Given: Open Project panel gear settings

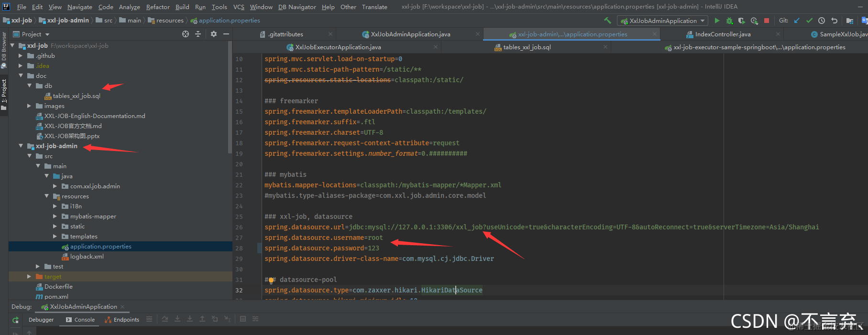Looking at the screenshot, I should pos(214,34).
